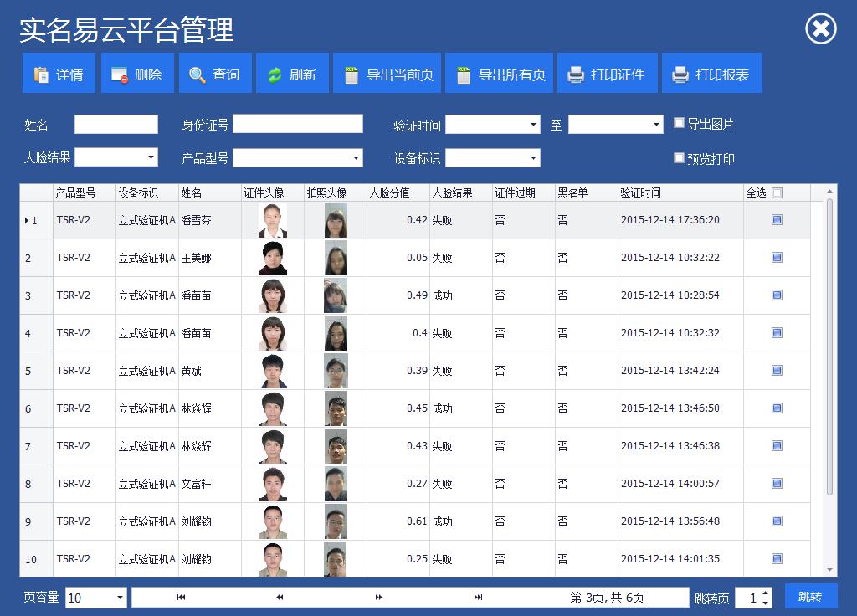Go to last page icon

(x=478, y=598)
